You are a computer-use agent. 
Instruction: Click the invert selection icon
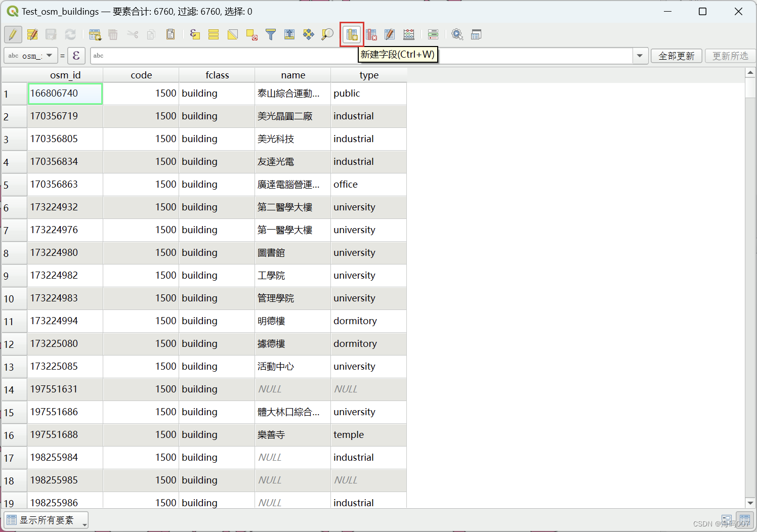(x=233, y=34)
